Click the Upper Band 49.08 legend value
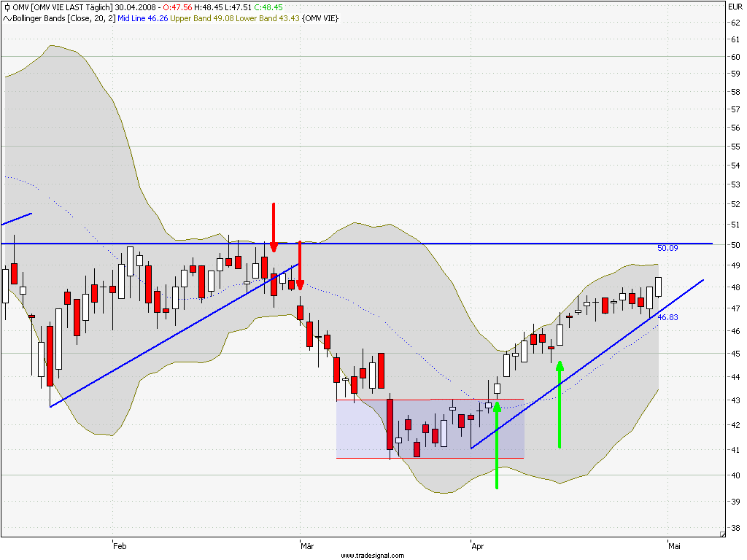The width and height of the screenshot is (747, 560). tap(202, 18)
